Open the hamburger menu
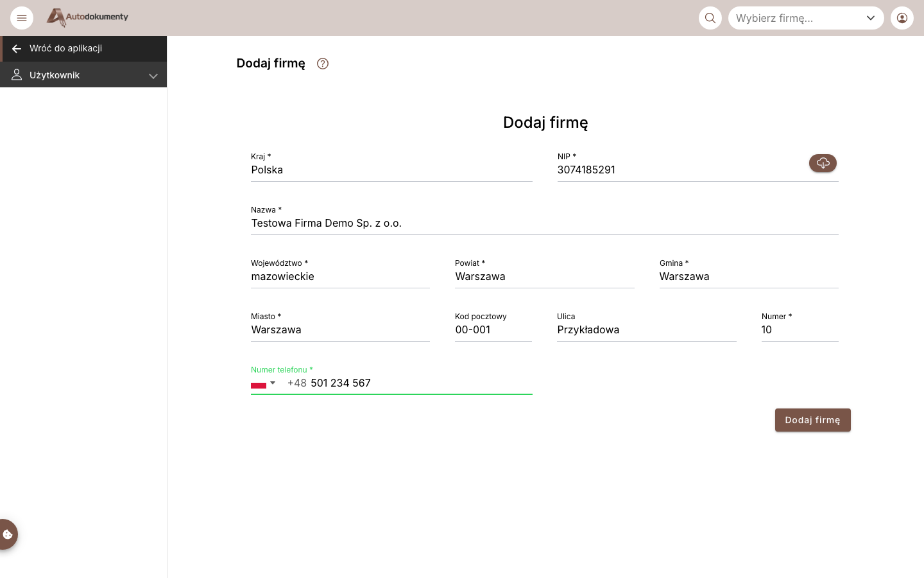Image resolution: width=924 pixels, height=578 pixels. [x=22, y=18]
